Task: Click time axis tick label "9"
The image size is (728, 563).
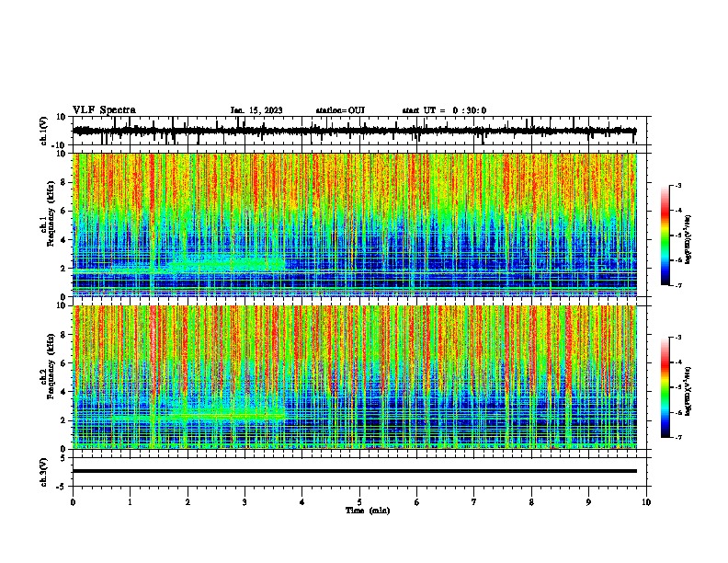Action: click(588, 502)
